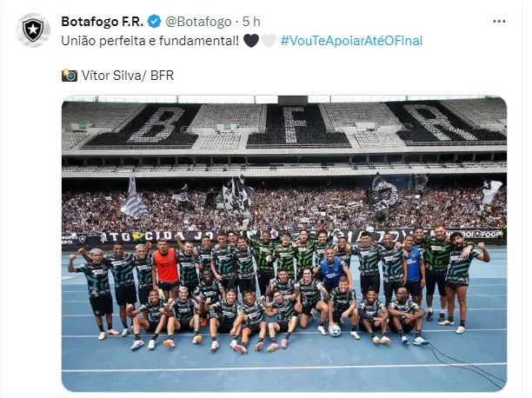Open the Botafogo F.R. display name

(x=103, y=22)
